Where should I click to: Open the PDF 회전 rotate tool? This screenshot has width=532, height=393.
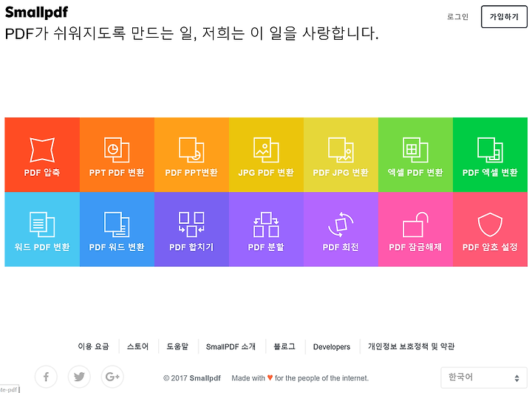(x=341, y=229)
